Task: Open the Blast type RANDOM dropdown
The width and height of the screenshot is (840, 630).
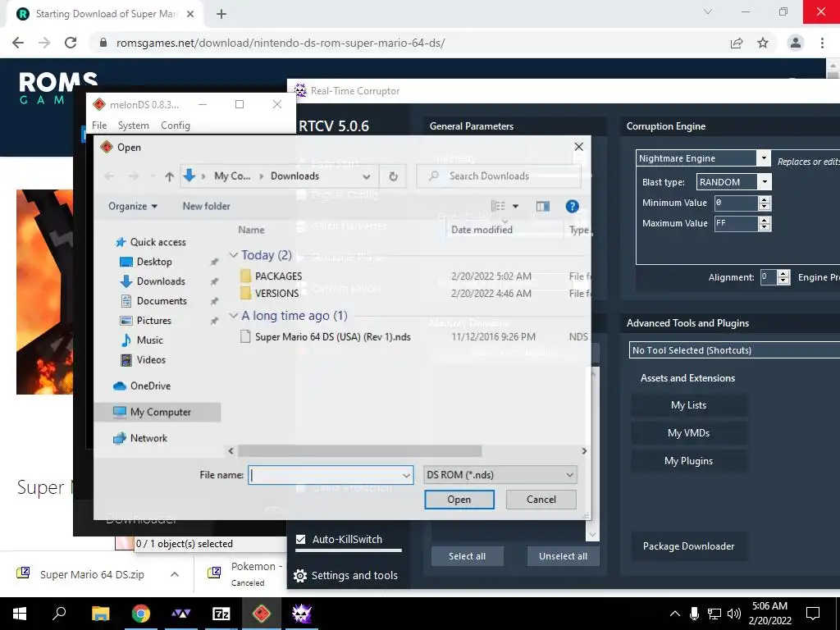Action: point(765,182)
